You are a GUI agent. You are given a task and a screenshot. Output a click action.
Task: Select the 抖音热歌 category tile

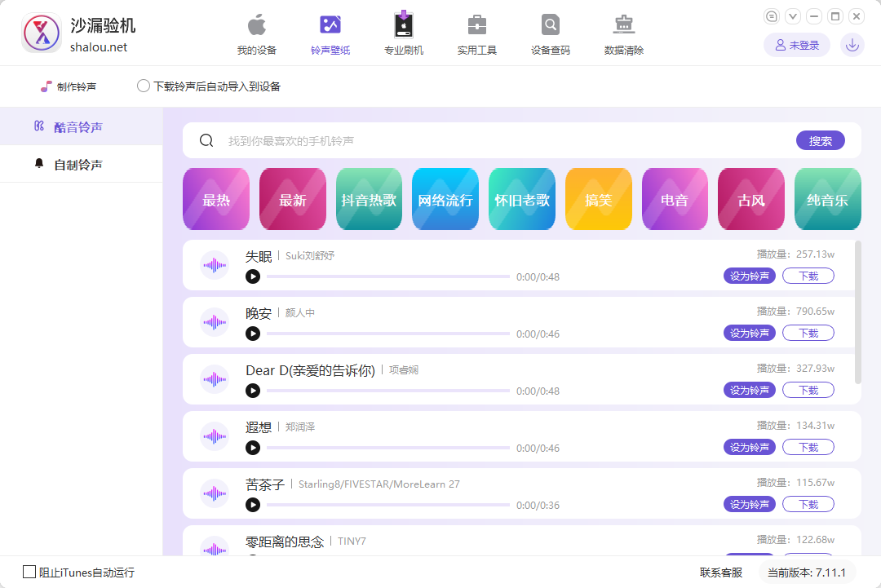370,199
